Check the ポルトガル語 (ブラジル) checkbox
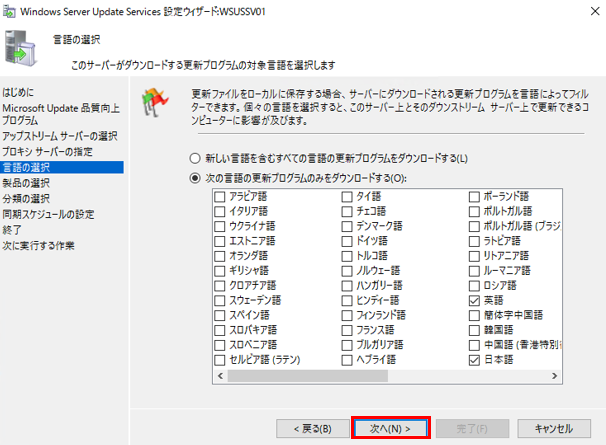606x445 pixels. click(x=474, y=226)
